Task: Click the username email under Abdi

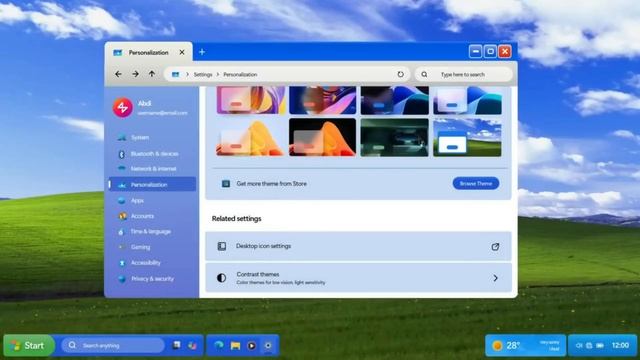Action: click(x=162, y=113)
